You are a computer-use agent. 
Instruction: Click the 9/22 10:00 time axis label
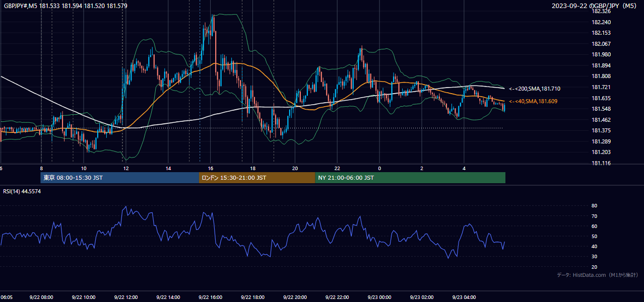click(84, 297)
